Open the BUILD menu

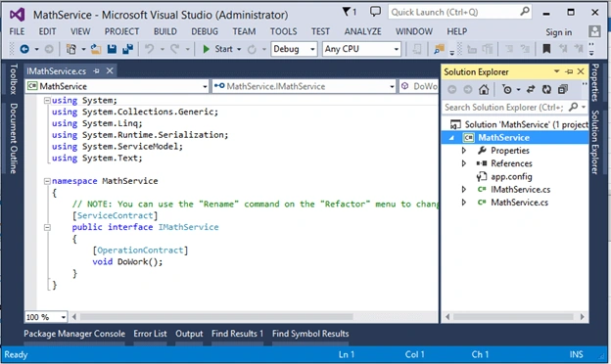164,31
